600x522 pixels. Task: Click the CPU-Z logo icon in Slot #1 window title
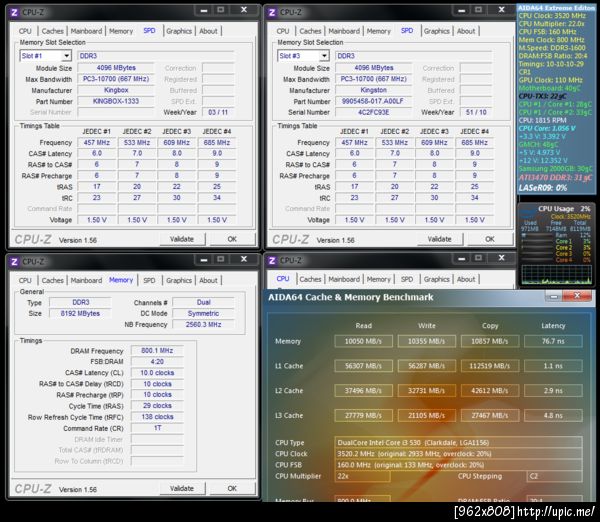pyautogui.click(x=14, y=12)
